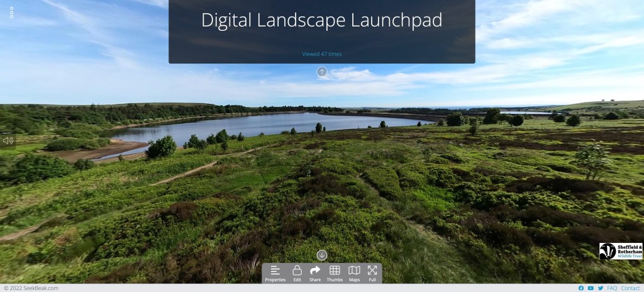The width and height of the screenshot is (644, 292).
Task: Collapse the title panel with up arrow
Action: click(322, 72)
